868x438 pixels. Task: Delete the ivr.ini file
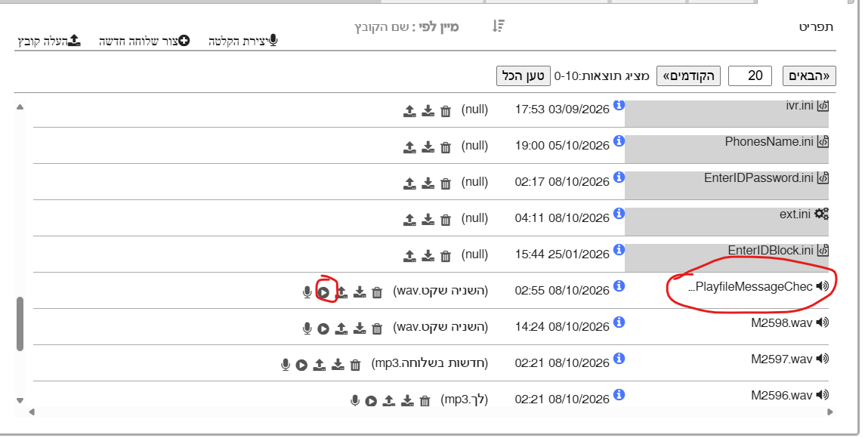coord(446,111)
